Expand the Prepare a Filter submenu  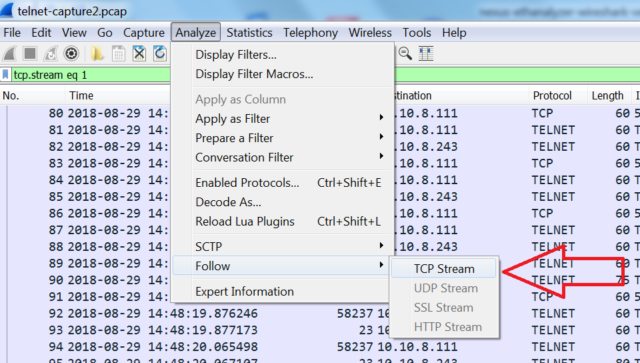pos(282,138)
